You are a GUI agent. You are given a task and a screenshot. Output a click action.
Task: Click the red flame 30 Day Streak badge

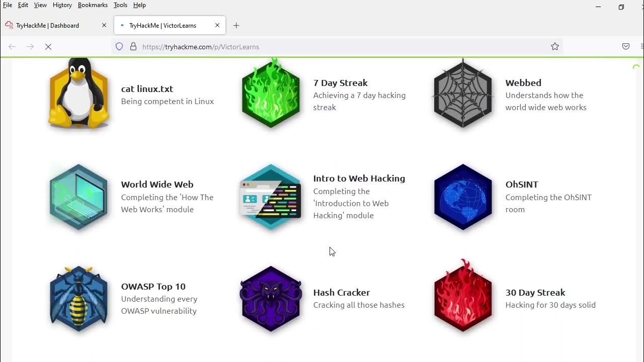463,297
